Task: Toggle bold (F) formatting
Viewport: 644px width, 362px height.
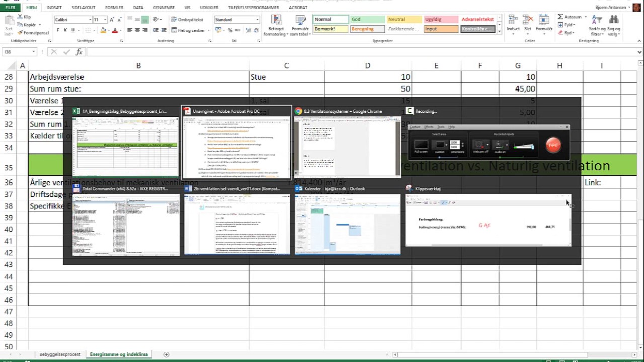Action: [58, 30]
